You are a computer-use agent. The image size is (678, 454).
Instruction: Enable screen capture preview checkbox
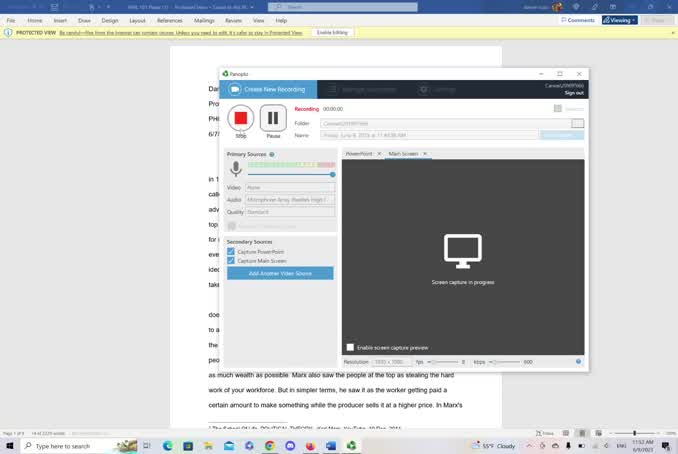(x=350, y=347)
